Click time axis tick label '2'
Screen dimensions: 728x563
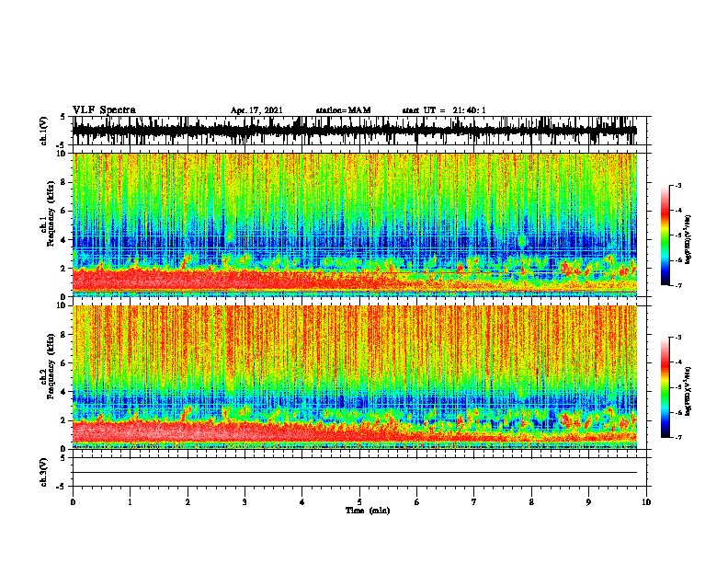[x=188, y=502]
